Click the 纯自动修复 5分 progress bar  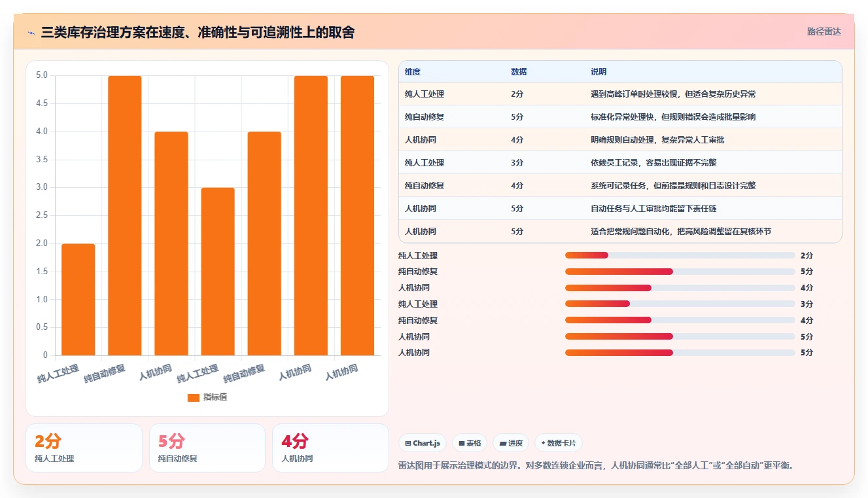tap(680, 272)
